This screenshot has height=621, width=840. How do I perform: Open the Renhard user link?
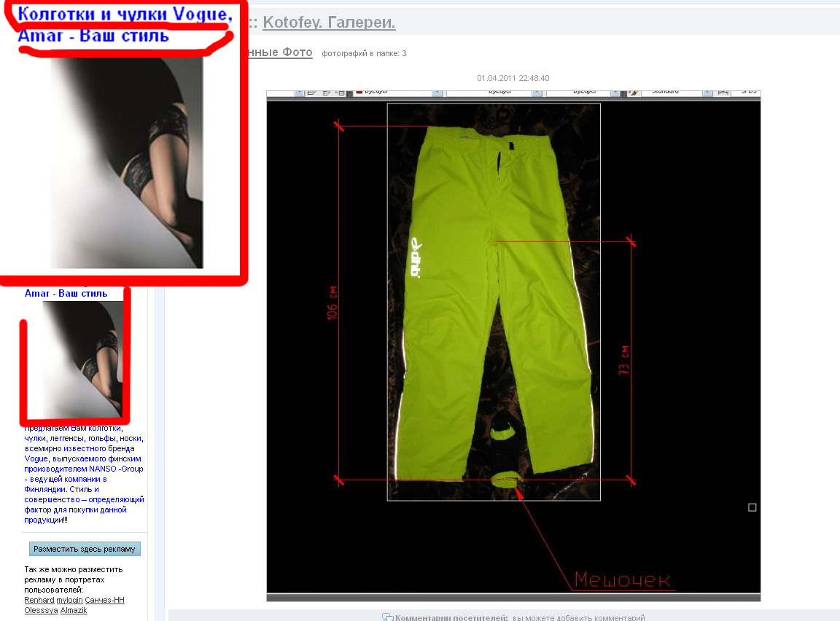[x=39, y=600]
